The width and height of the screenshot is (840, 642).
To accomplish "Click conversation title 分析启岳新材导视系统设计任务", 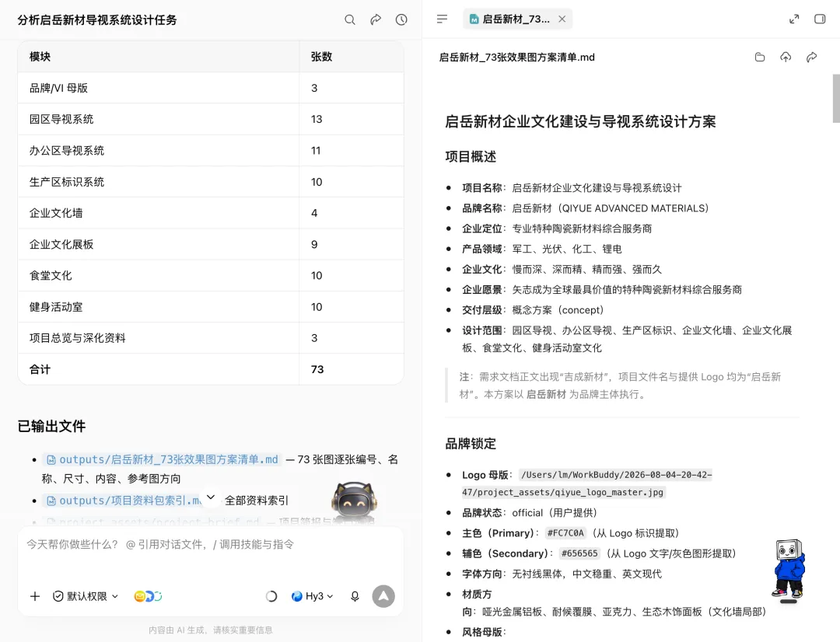I will [x=97, y=19].
